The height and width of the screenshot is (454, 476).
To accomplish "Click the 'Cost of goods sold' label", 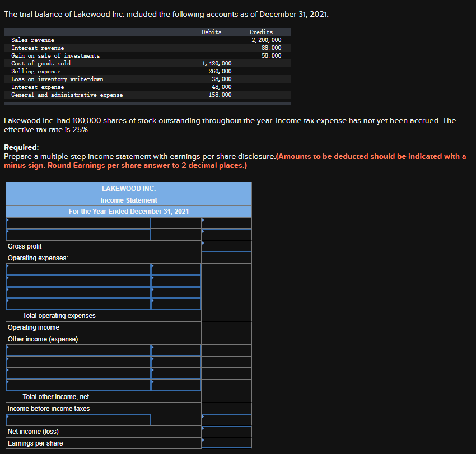I will click(41, 63).
